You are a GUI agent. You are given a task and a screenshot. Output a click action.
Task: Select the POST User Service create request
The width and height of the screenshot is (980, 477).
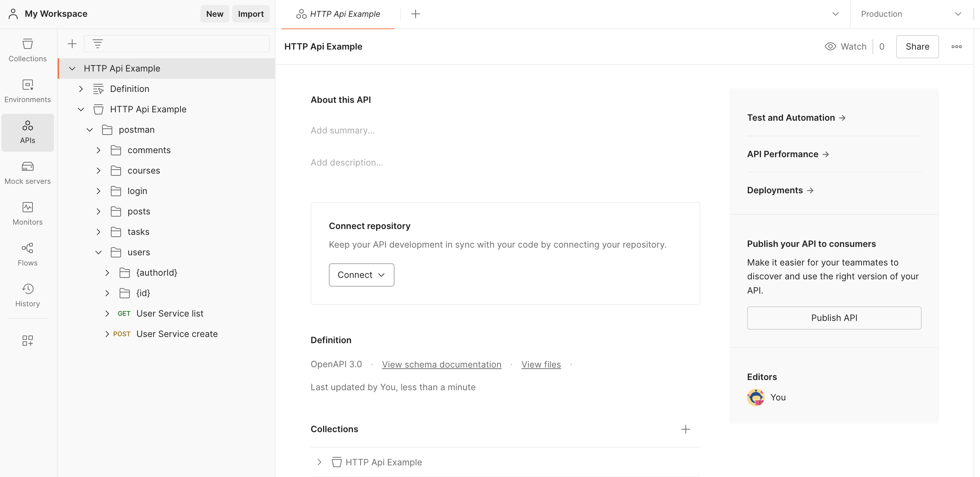[176, 334]
